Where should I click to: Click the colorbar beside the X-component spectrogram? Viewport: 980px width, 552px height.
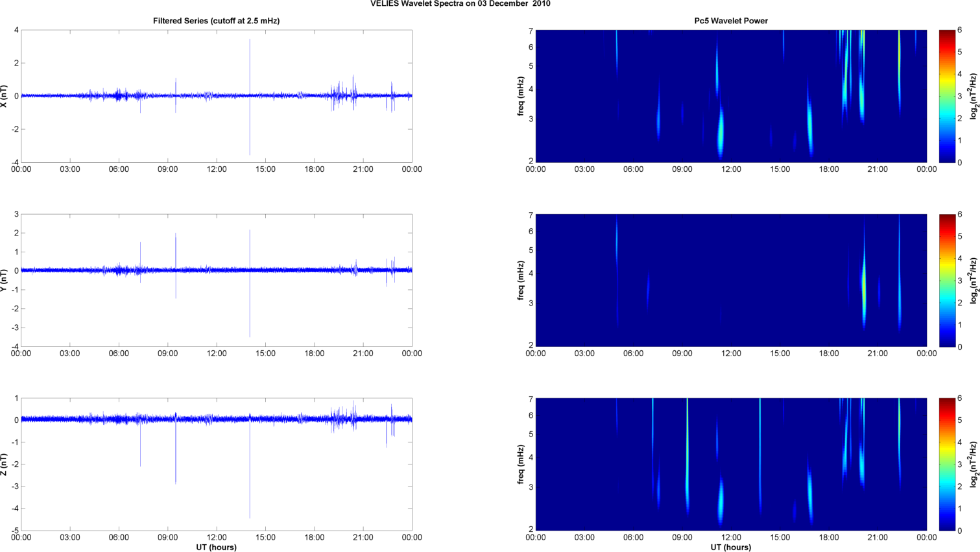(x=947, y=96)
